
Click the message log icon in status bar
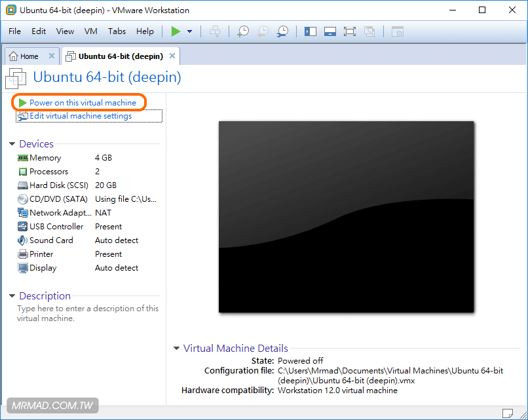508,413
